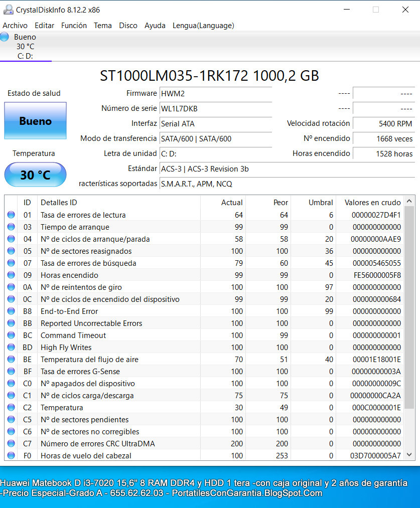Click status orb for row 09 Horas encendido
Screen dimensions: 420x508
11,274
